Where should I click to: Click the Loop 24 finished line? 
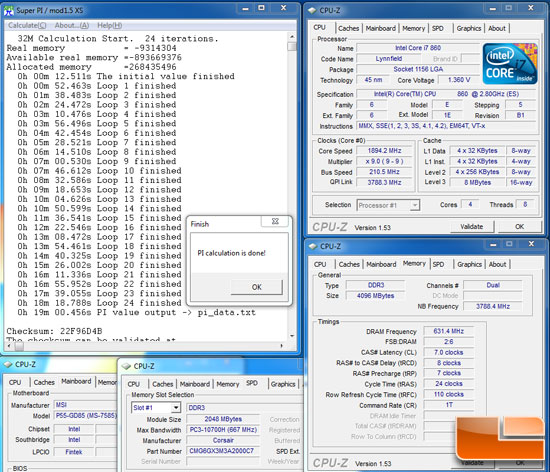[x=99, y=303]
